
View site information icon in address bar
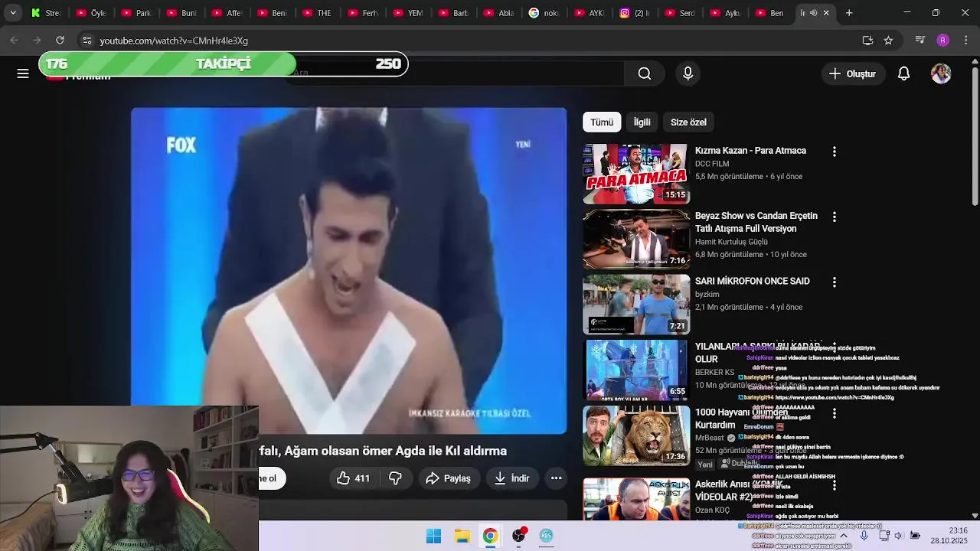click(x=87, y=41)
